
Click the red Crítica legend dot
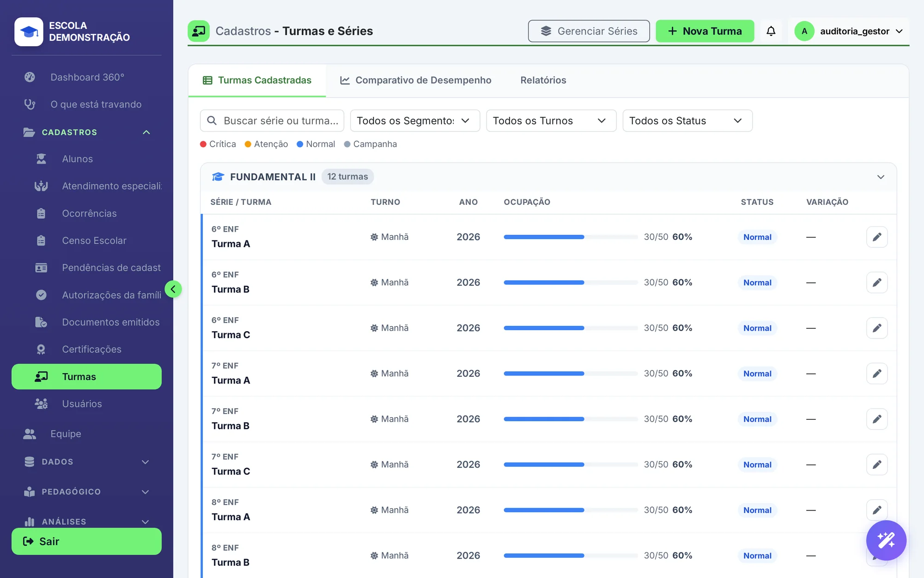click(x=203, y=144)
